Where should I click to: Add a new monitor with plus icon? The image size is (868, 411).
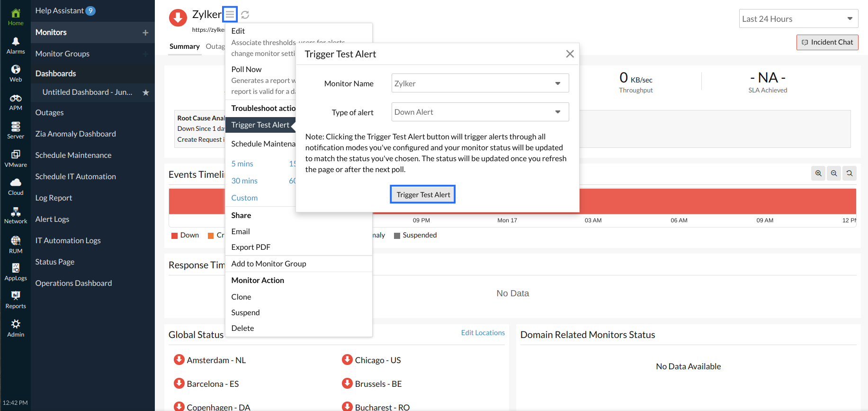[x=145, y=33]
